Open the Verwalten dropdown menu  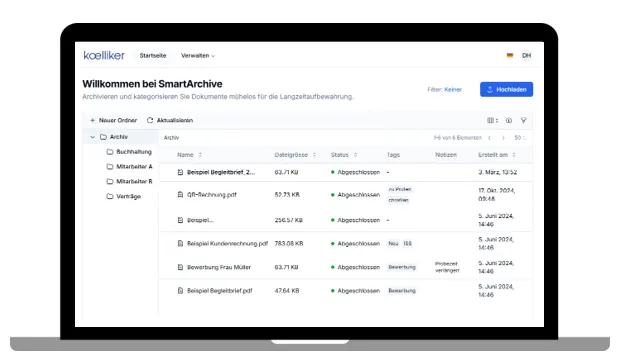pos(198,56)
